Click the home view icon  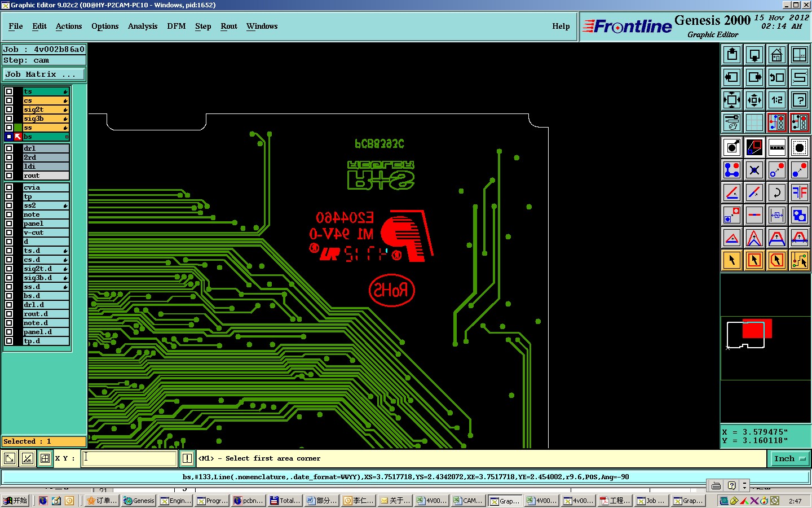click(777, 55)
